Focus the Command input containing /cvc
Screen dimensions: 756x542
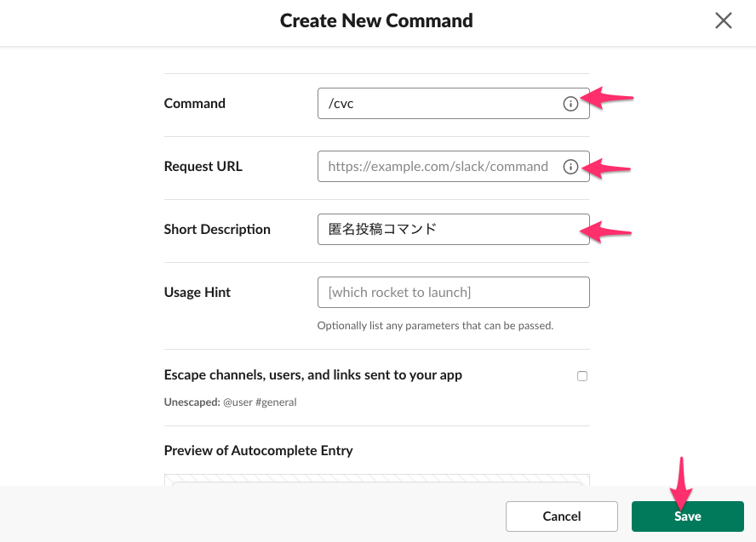(453, 104)
